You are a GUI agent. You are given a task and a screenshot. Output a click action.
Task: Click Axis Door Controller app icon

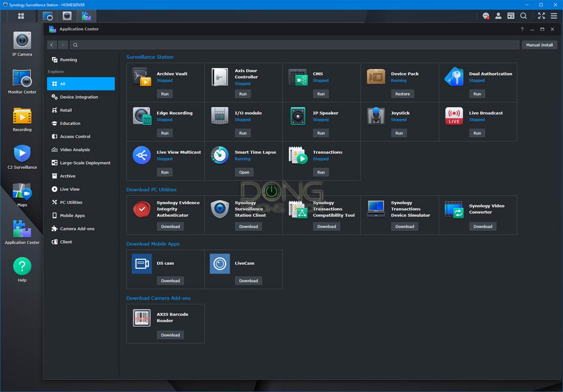(x=220, y=77)
